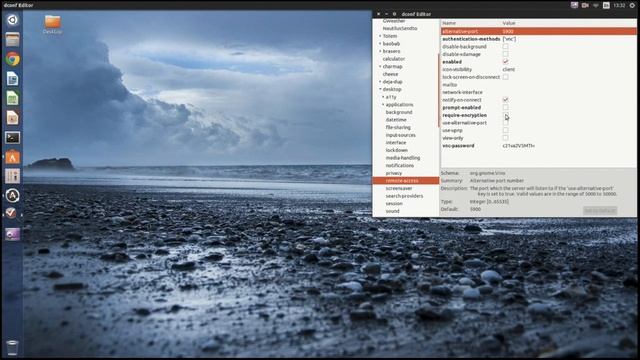640x360 pixels.
Task: Expand the charmap tree node
Action: [x=380, y=67]
